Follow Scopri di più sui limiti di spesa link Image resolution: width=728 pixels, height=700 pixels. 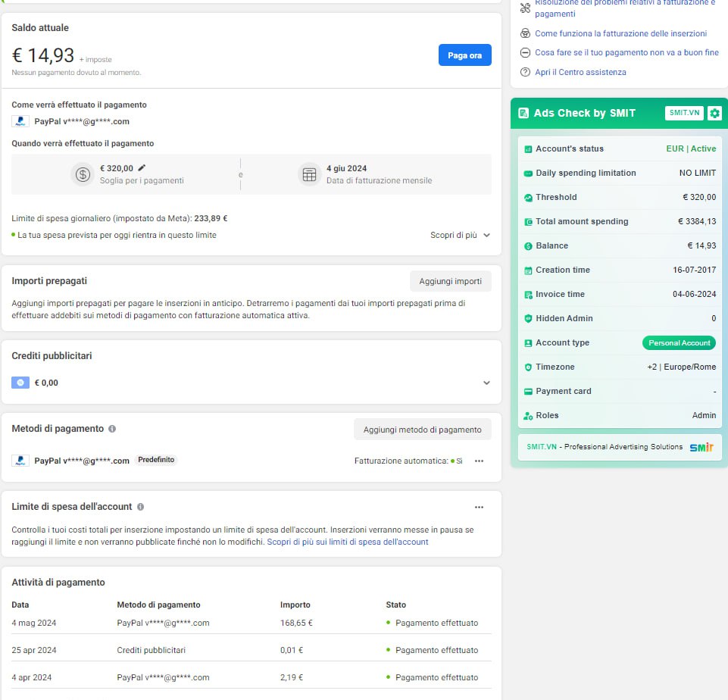pos(347,542)
